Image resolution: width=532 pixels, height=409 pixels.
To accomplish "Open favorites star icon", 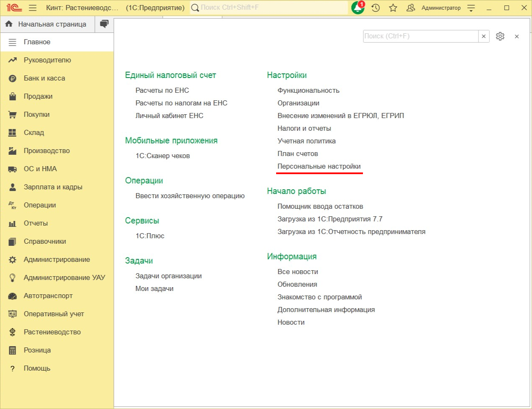I will (x=393, y=8).
